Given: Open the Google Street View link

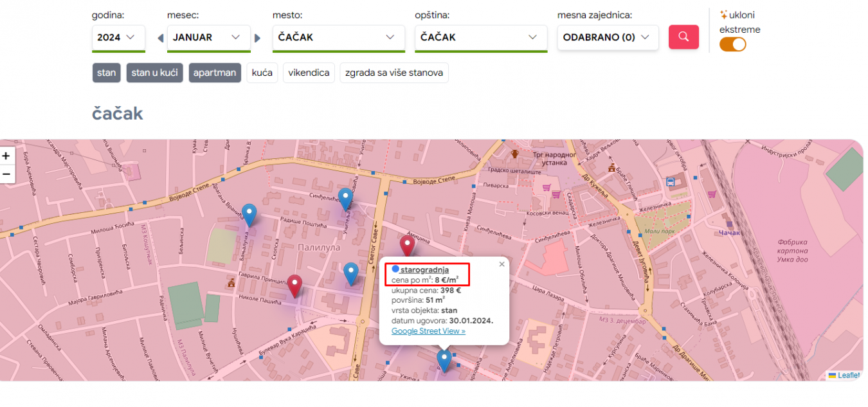Looking at the screenshot, I should coord(428,331).
